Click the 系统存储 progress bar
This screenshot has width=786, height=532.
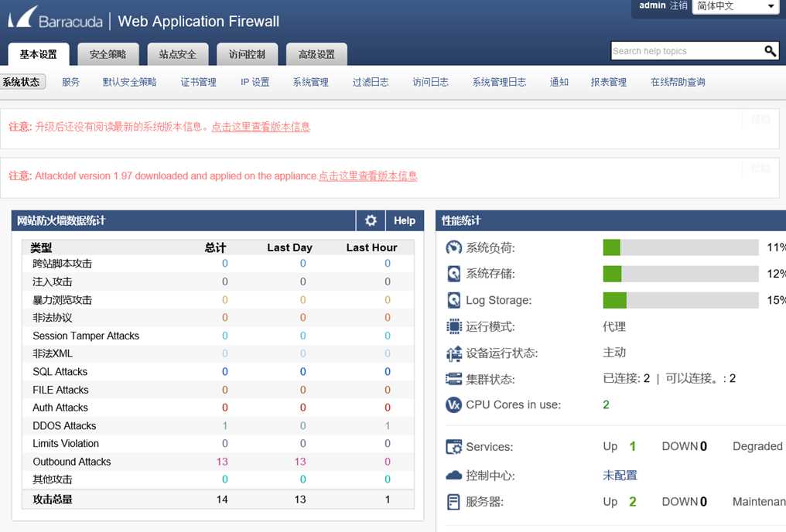pyautogui.click(x=681, y=274)
